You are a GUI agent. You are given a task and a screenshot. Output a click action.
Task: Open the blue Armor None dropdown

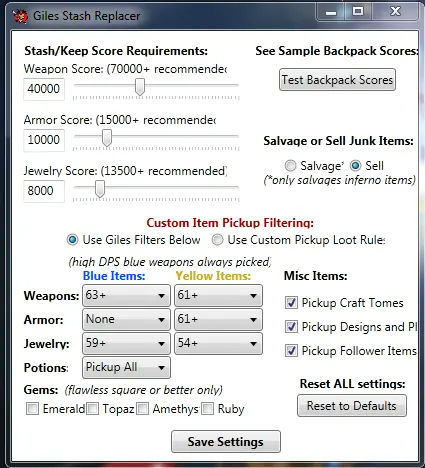(126, 319)
